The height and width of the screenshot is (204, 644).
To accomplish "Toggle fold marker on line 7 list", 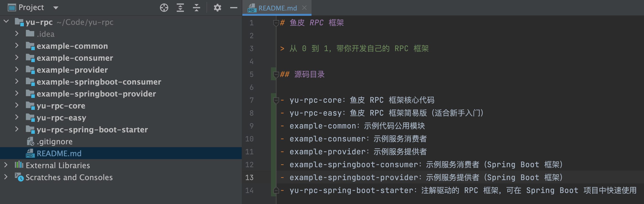I will [276, 100].
